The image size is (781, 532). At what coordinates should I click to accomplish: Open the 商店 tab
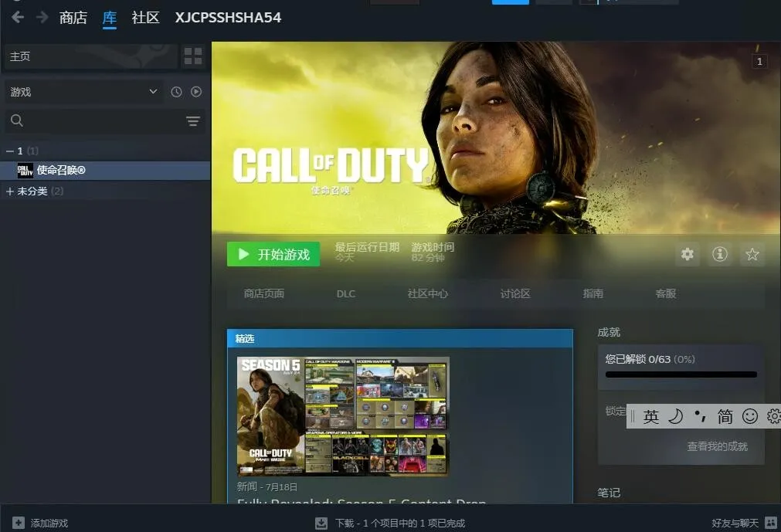point(73,17)
